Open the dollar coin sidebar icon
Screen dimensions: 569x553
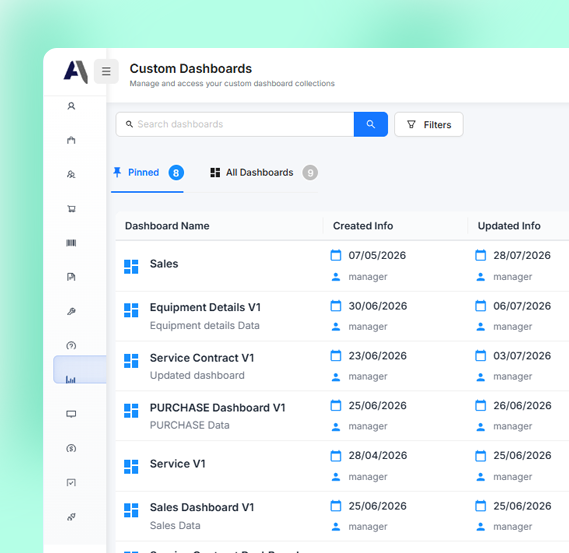tap(71, 448)
